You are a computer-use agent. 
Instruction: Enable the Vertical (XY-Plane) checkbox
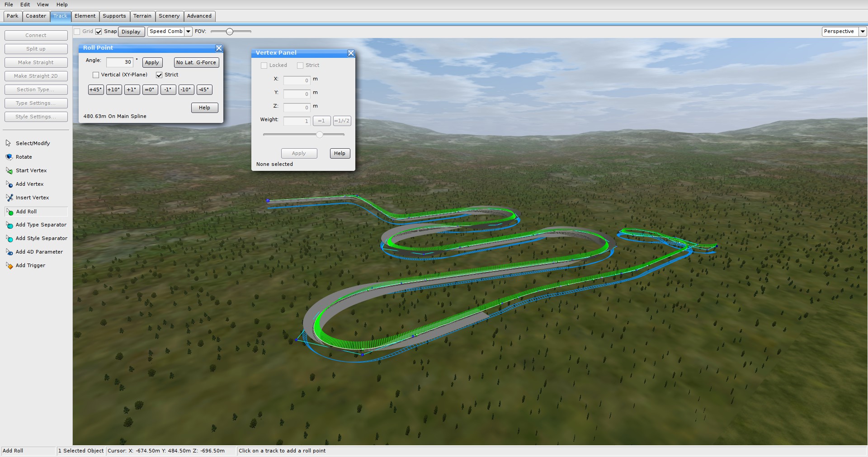point(96,75)
